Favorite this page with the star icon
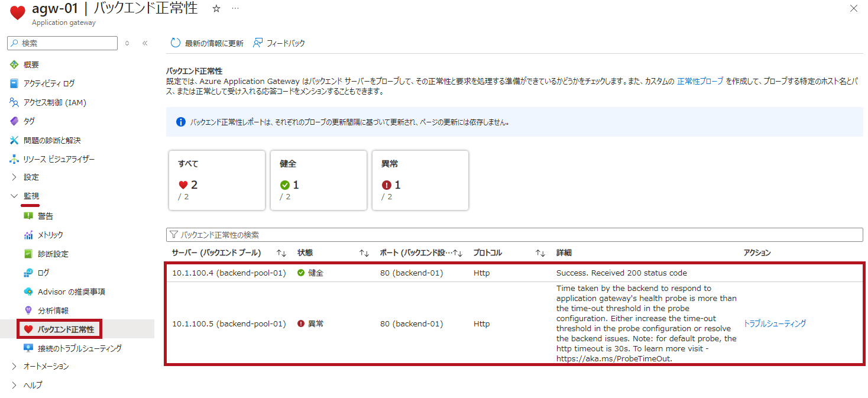 [216, 9]
